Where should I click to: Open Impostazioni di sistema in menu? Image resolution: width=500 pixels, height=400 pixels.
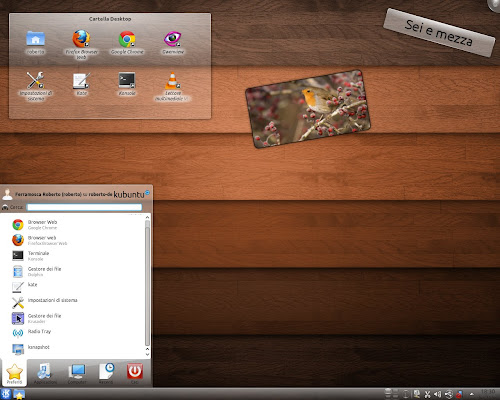coord(75,303)
